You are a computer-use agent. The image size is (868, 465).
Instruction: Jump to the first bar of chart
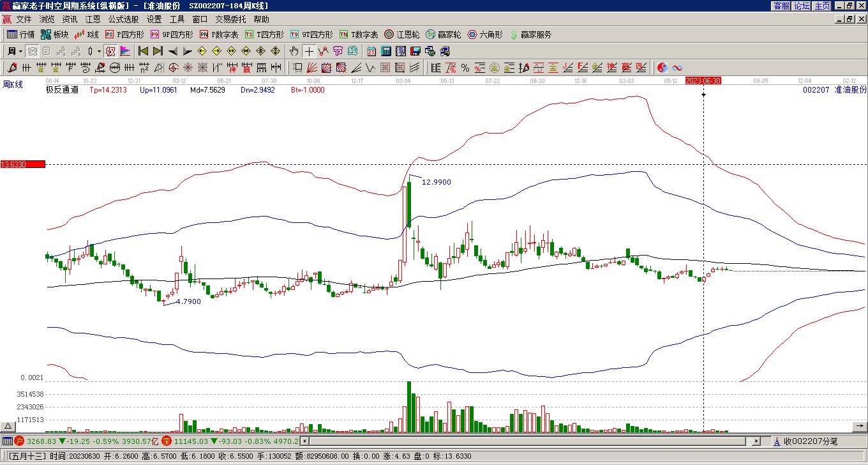[143, 51]
